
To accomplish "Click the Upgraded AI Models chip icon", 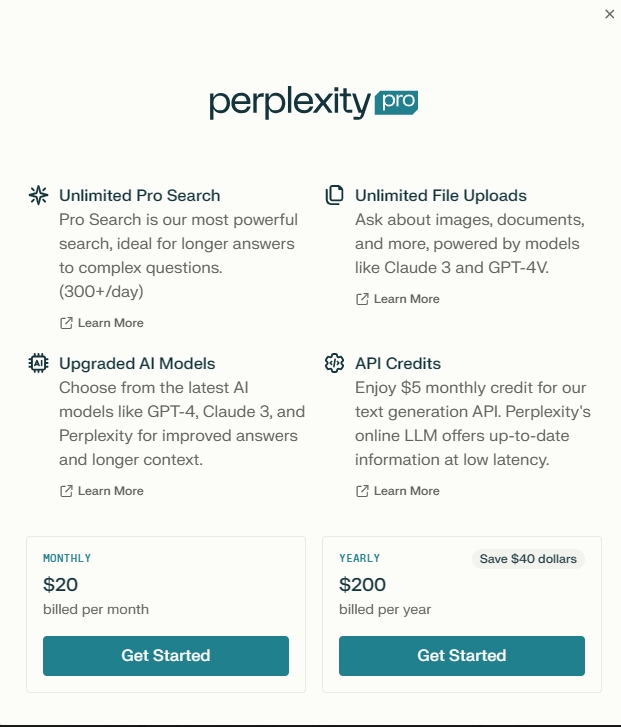I will pyautogui.click(x=38, y=363).
